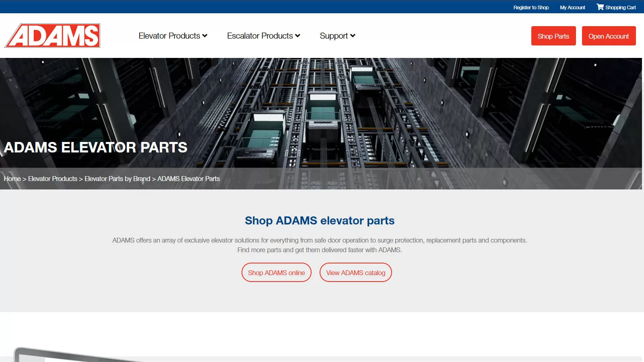The height and width of the screenshot is (362, 644).
Task: Select ADAMS Elevator Parts breadcrumb
Action: coord(188,179)
